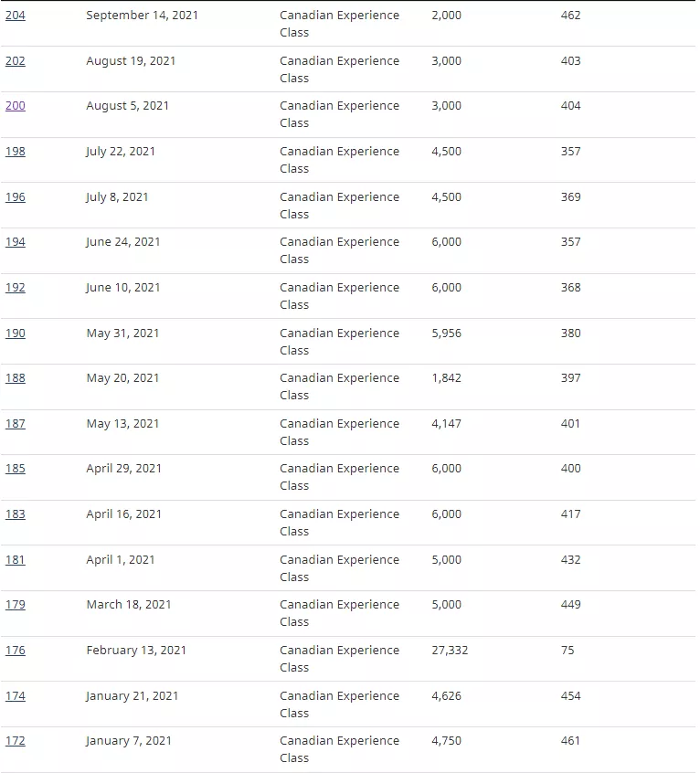Open draw number 185 link

(x=16, y=469)
